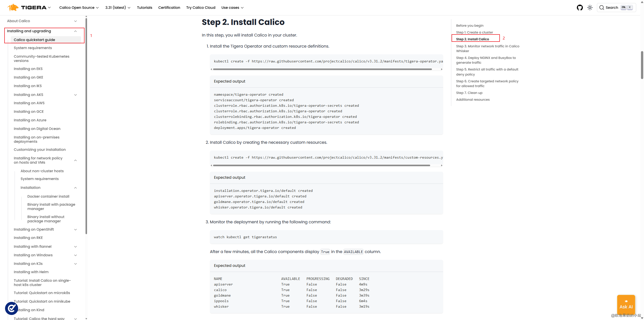The image size is (644, 320).
Task: Jump to Step 7. Clean up
Action: (x=469, y=93)
